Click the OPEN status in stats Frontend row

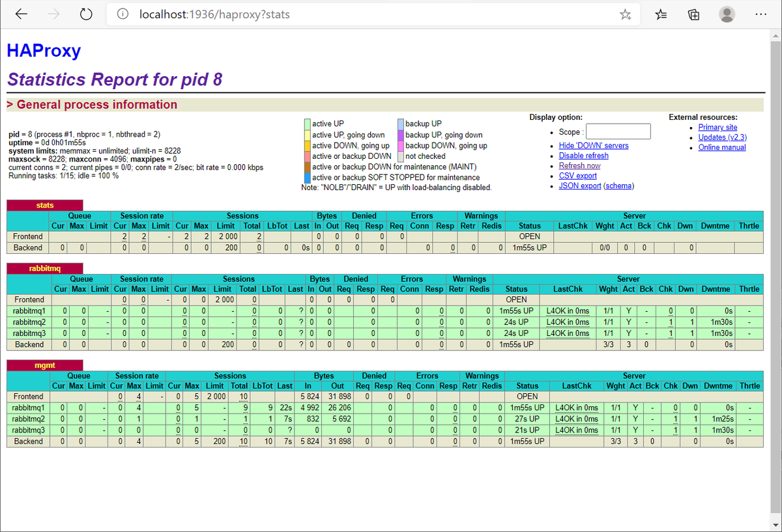point(529,236)
